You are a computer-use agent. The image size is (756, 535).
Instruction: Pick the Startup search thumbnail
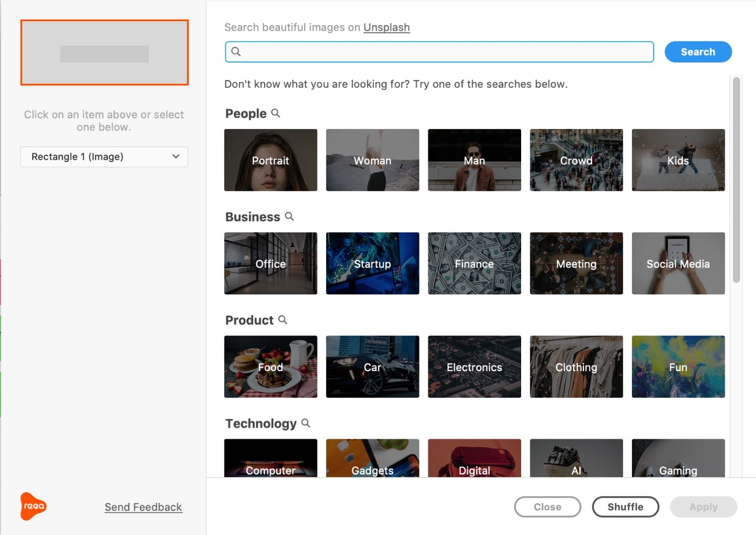(x=372, y=263)
